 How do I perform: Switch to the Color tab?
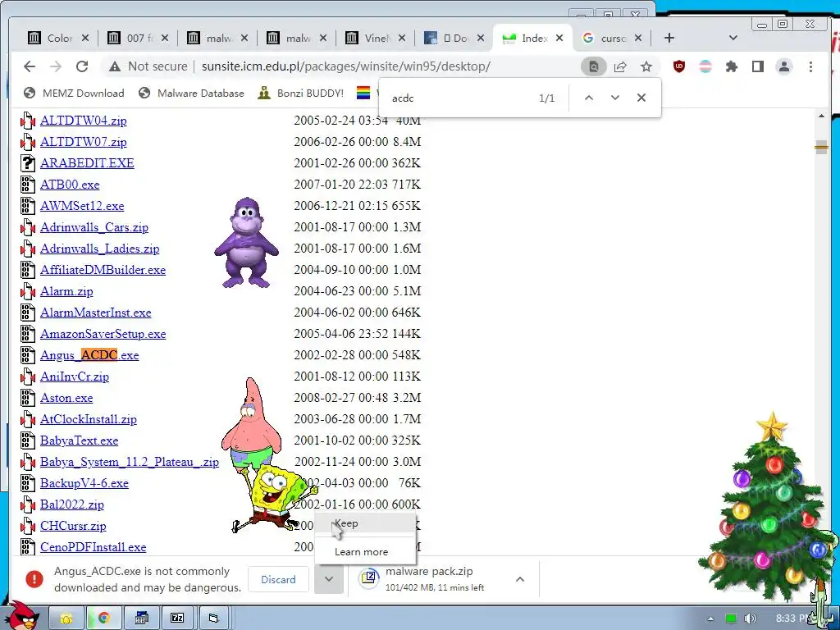click(59, 38)
